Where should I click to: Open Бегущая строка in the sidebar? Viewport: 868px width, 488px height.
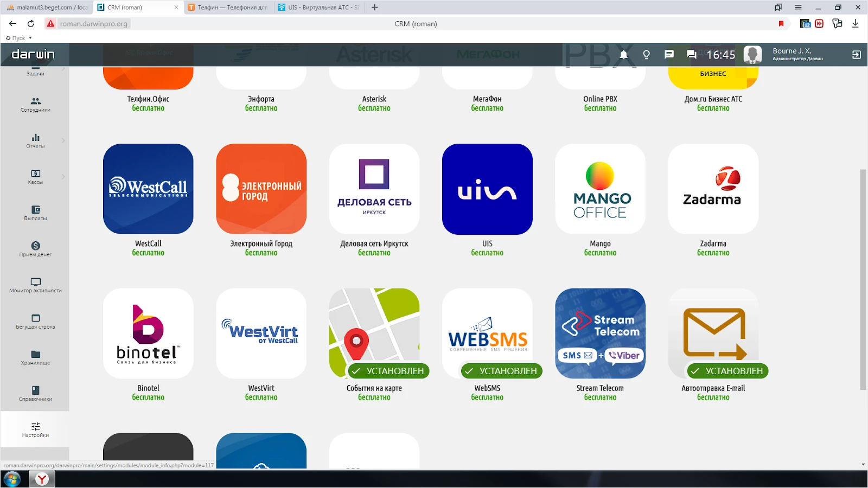click(x=35, y=322)
